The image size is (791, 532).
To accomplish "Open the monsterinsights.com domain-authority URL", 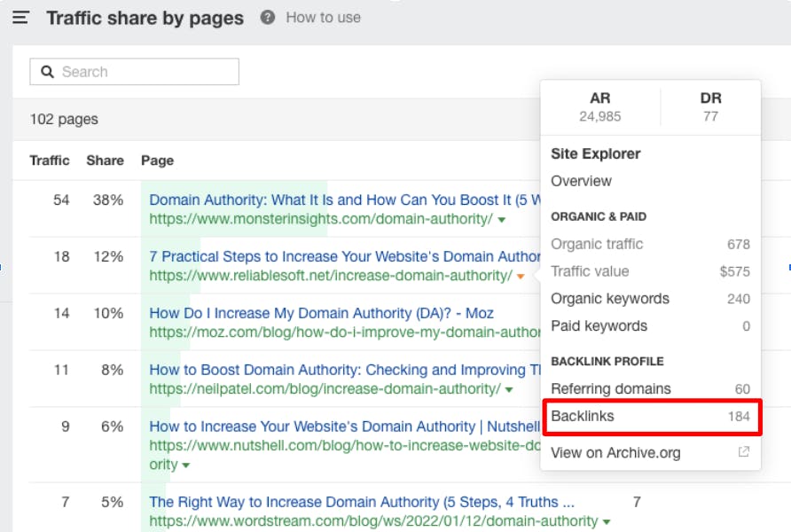I will coord(321,219).
